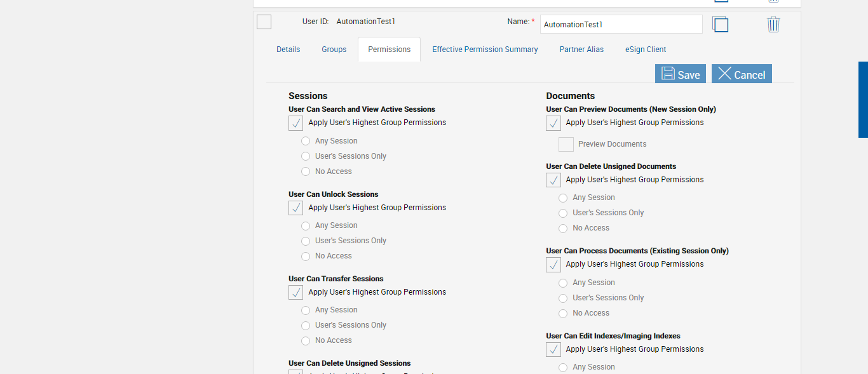
Task: Switch to the Groups tab
Action: point(334,50)
